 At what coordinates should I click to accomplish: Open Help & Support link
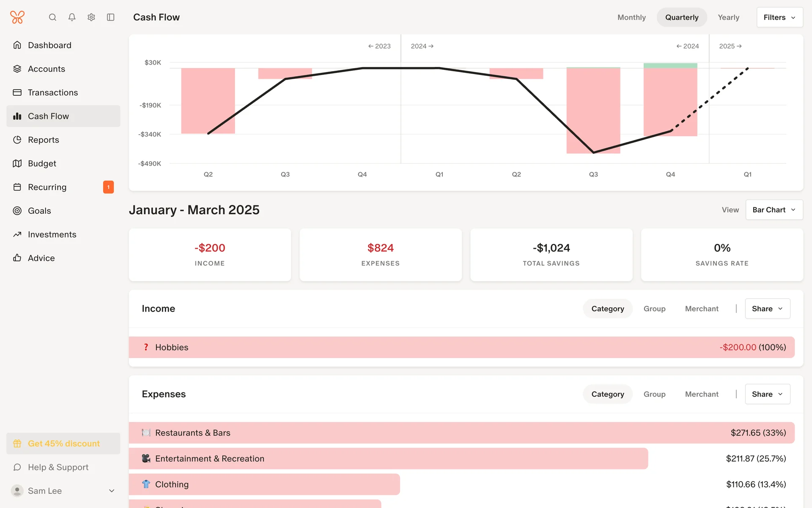(x=58, y=467)
